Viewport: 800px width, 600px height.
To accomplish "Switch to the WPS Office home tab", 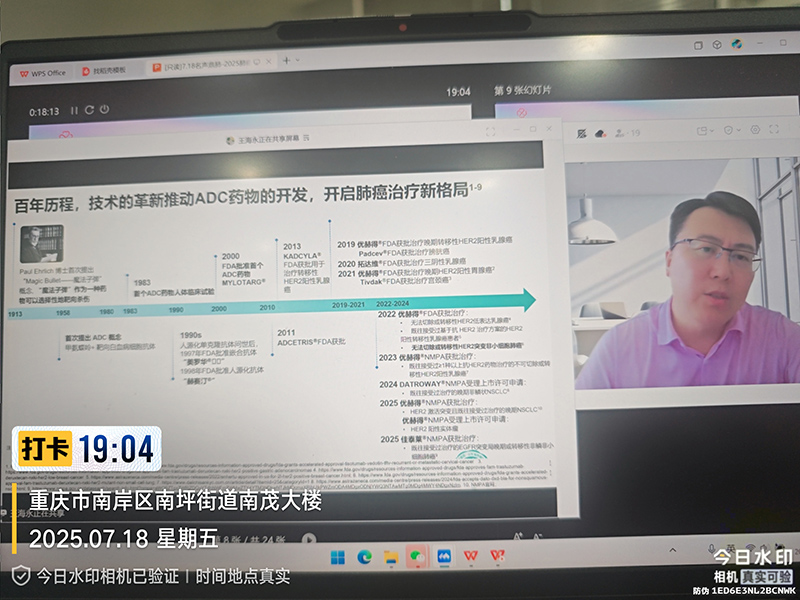I will (x=40, y=72).
